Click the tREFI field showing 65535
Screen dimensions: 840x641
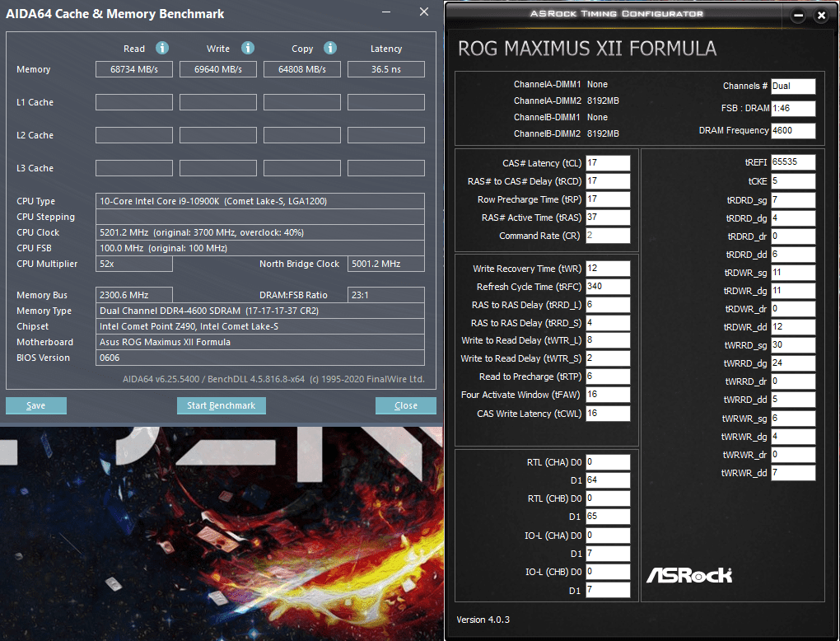[x=793, y=162]
